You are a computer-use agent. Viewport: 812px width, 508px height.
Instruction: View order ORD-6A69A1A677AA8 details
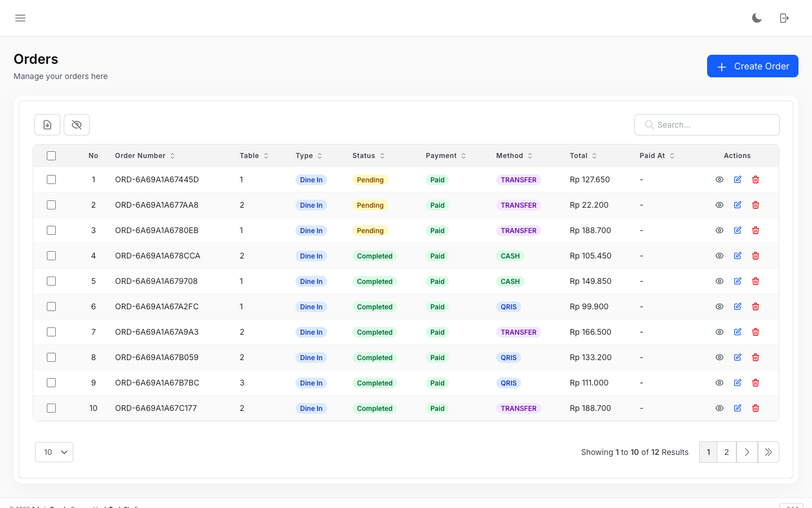[720, 205]
